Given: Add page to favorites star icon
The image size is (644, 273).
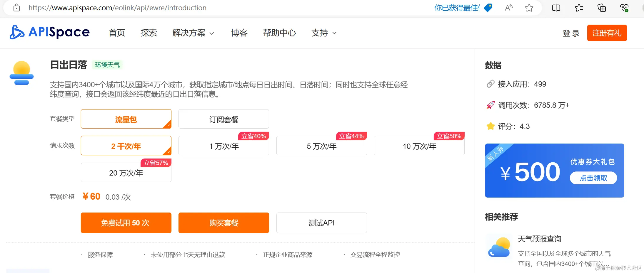Looking at the screenshot, I should coord(529,8).
